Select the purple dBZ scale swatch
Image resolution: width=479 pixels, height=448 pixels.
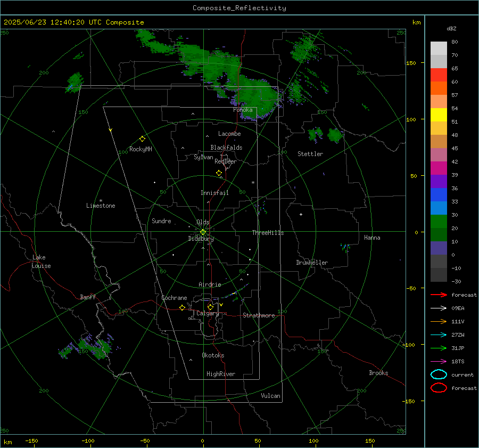(x=439, y=181)
